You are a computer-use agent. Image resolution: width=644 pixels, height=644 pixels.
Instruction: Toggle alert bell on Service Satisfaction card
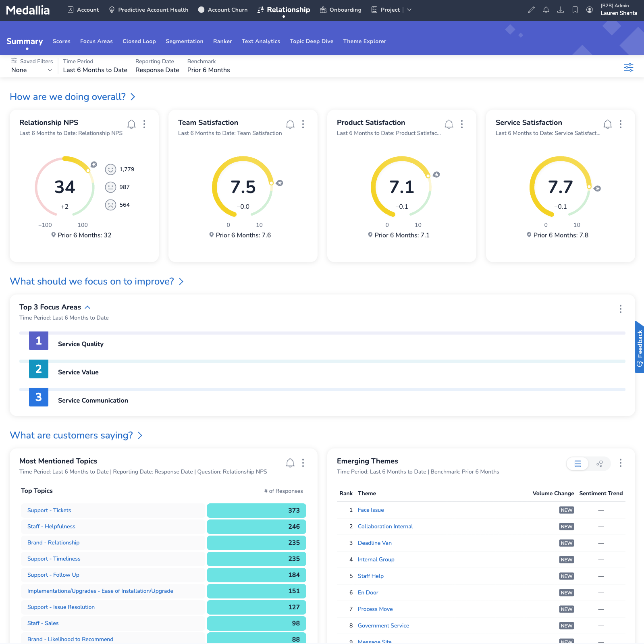[x=608, y=124]
